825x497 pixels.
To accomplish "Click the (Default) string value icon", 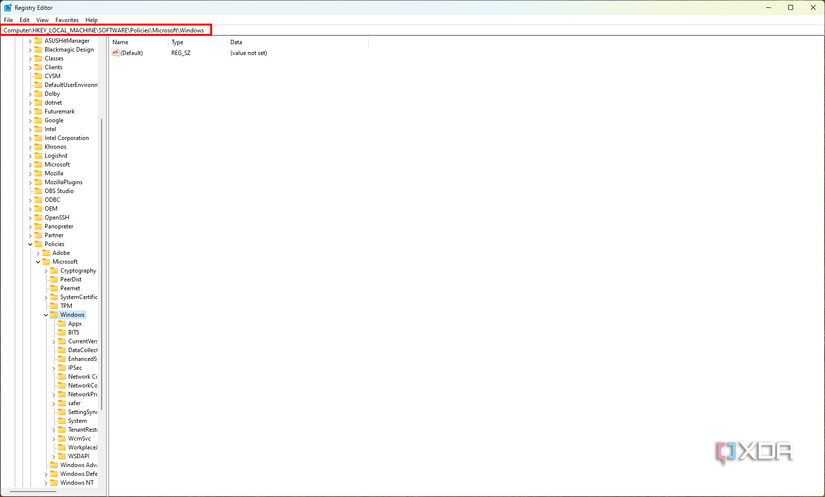I will click(x=116, y=53).
